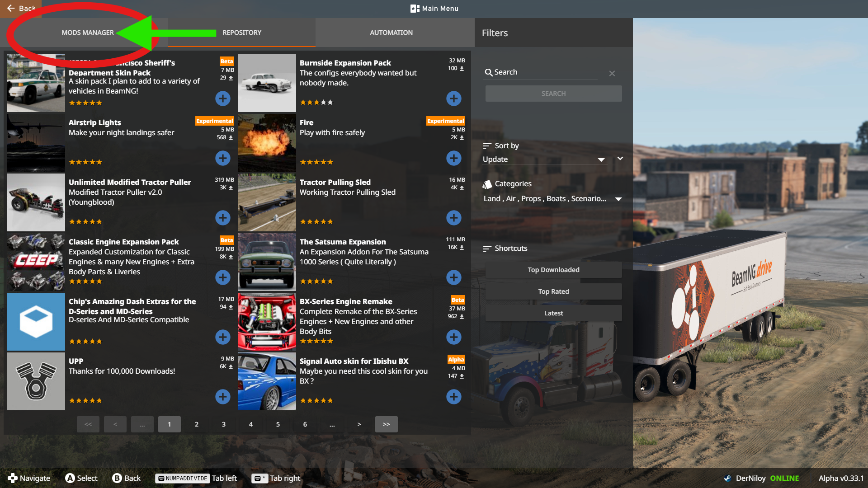Add Tractor Pulling Sled mod
Screen dimensions: 868x488
pos(453,218)
